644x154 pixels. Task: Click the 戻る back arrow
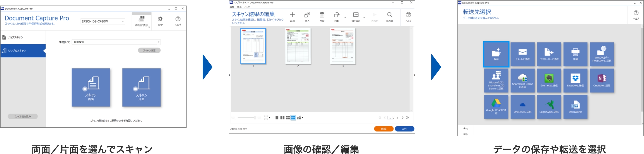pyautogui.click(x=466, y=130)
